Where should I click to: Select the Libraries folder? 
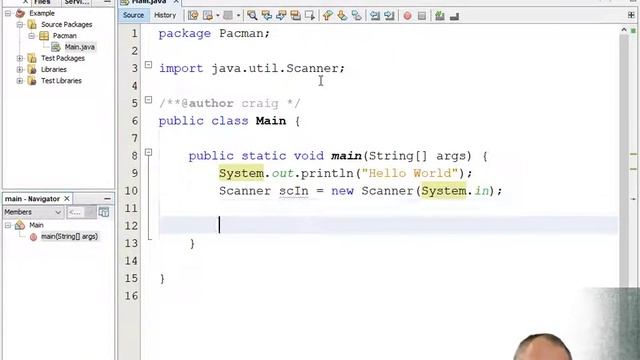tap(53, 69)
